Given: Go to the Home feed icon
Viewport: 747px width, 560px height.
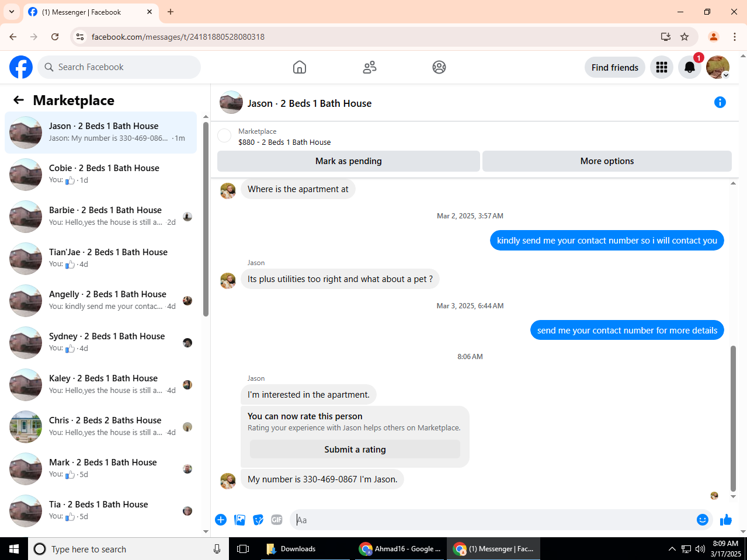Looking at the screenshot, I should tap(300, 67).
